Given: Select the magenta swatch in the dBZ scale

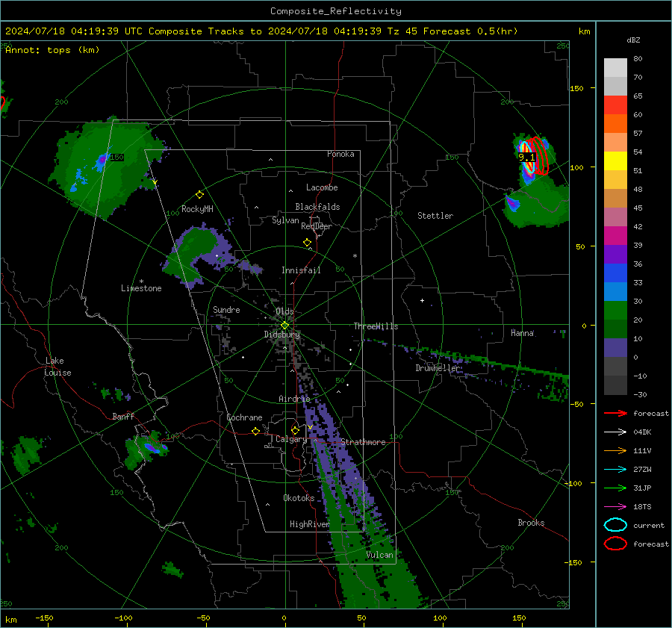Looking at the screenshot, I should pyautogui.click(x=615, y=236).
